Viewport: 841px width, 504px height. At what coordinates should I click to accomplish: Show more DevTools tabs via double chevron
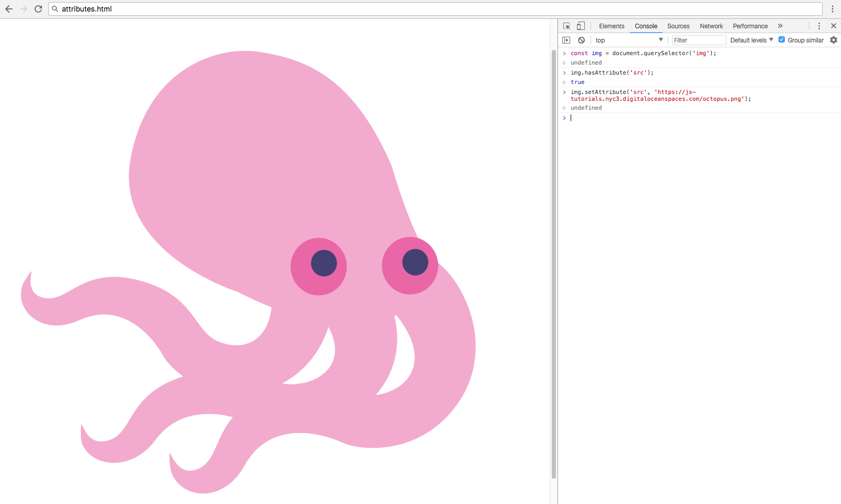pos(780,26)
